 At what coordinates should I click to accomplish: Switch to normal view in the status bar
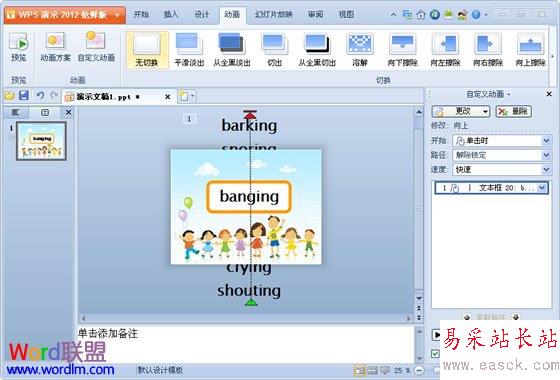coord(360,370)
